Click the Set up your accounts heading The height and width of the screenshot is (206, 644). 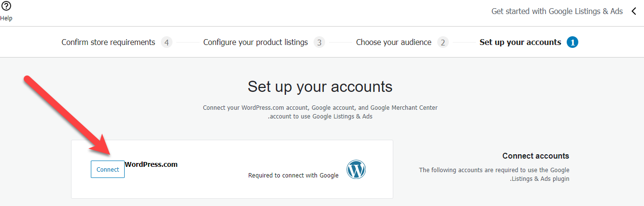(320, 87)
